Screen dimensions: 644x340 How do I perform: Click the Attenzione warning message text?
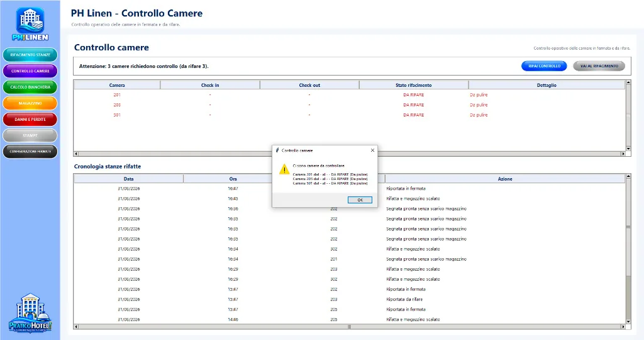coord(144,66)
